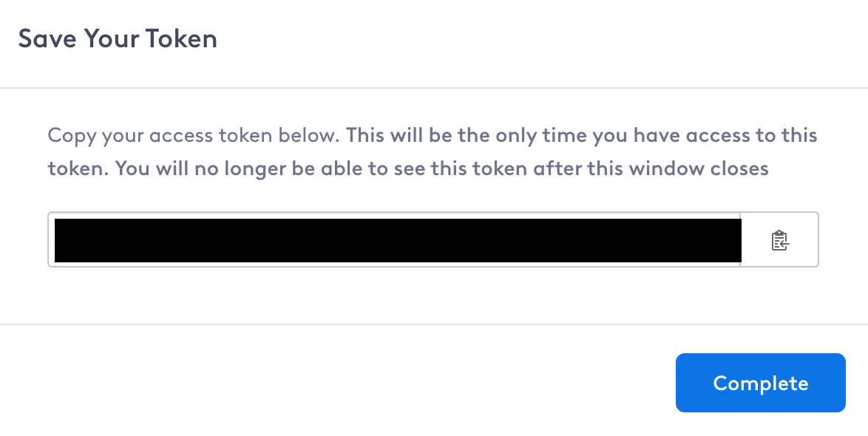The width and height of the screenshot is (868, 436).
Task: Copy the token with the clipboard icon
Action: (779, 240)
